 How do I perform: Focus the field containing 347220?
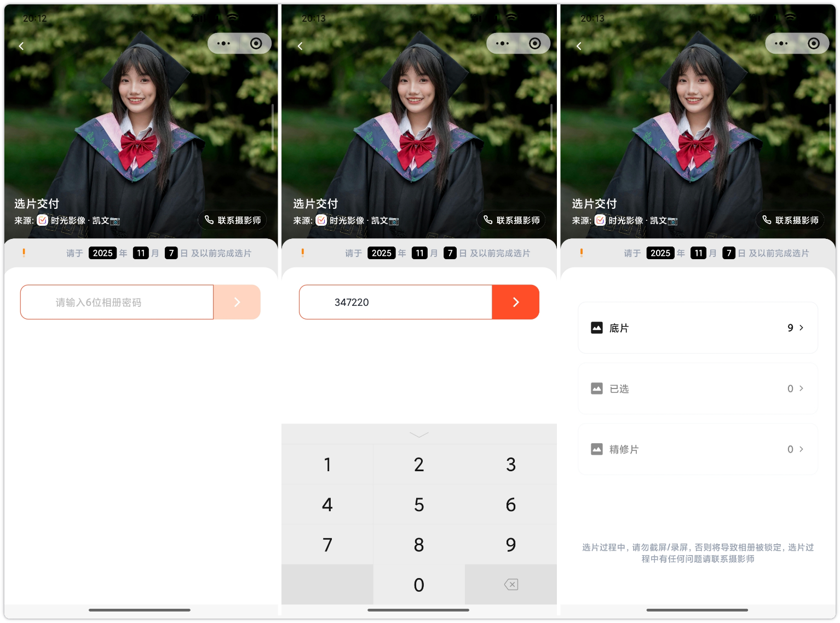[395, 302]
